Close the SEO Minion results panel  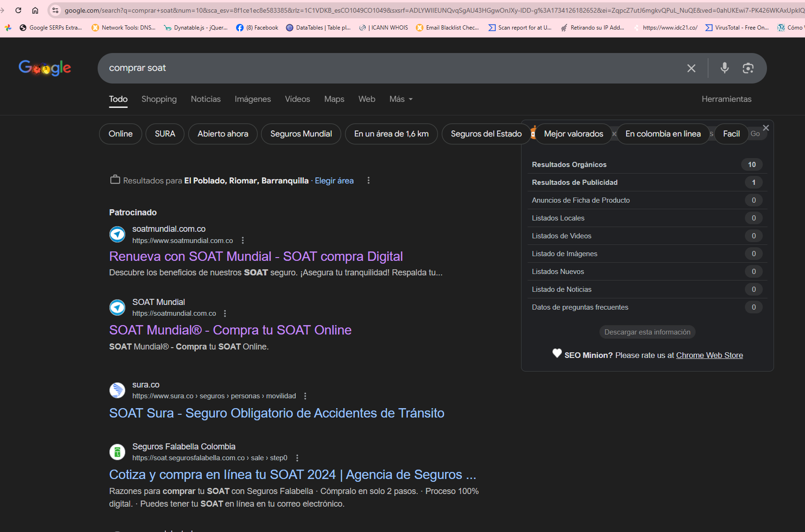(766, 128)
